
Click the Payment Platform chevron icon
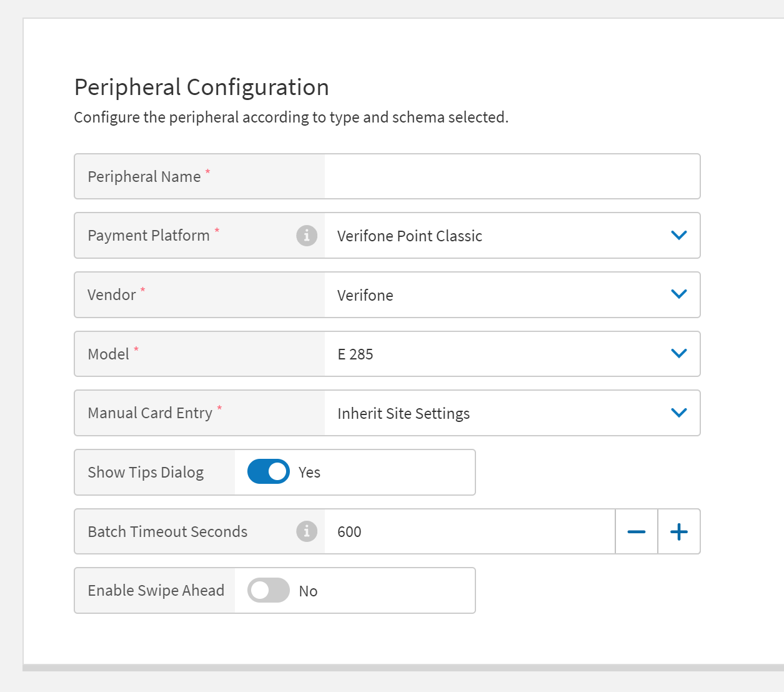click(679, 235)
